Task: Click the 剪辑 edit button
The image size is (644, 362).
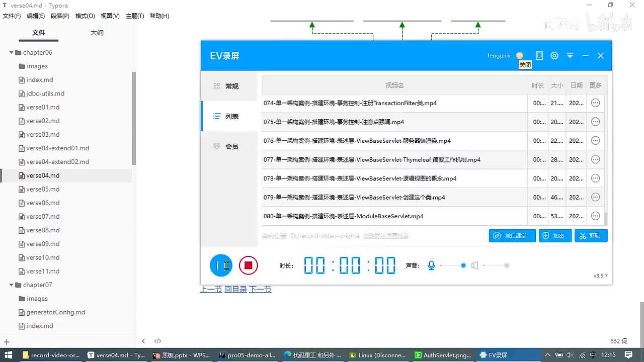Action: pos(591,236)
